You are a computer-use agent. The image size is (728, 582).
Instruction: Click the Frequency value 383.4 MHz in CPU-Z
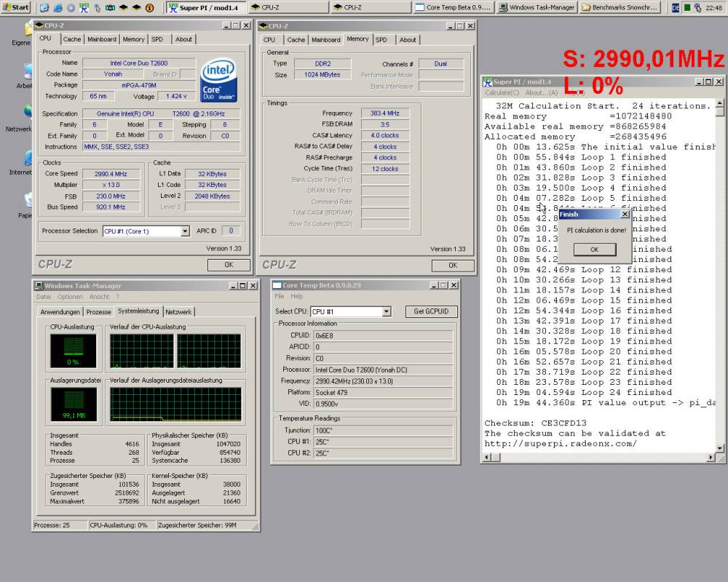[x=385, y=113]
